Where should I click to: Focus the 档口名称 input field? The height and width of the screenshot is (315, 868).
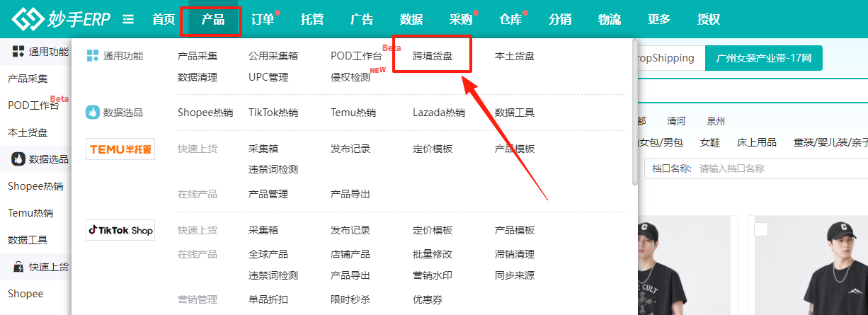[x=782, y=168]
